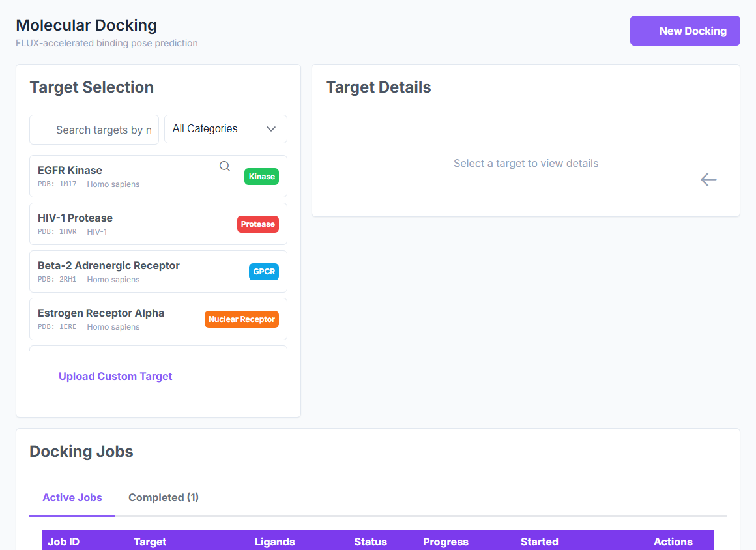Screen dimensions: 756x550
Task: Open the Completed (1) tab
Action: (164, 497)
